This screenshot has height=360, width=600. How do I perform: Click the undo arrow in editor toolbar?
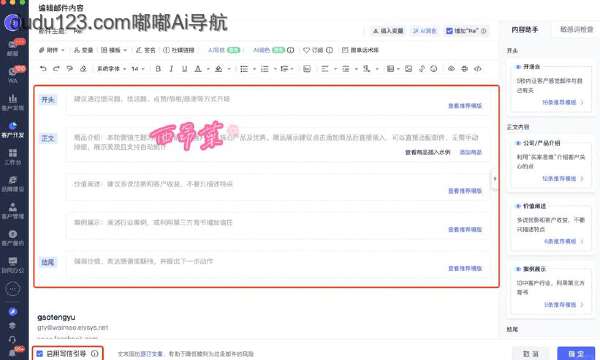coord(43,68)
